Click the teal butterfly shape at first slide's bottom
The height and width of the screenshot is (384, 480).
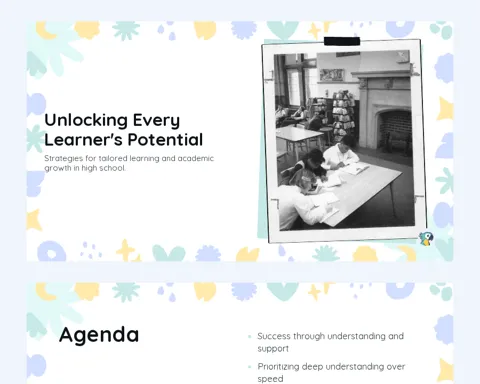click(169, 253)
